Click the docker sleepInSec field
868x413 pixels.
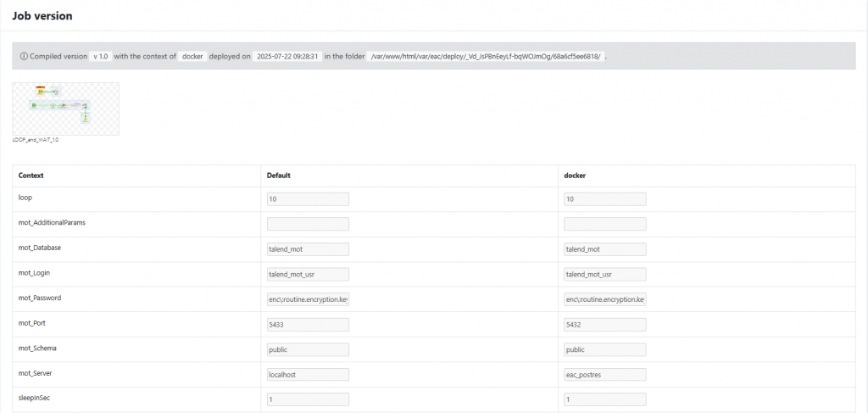[x=604, y=399]
